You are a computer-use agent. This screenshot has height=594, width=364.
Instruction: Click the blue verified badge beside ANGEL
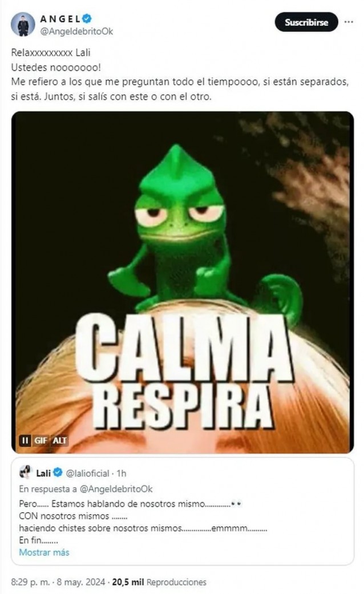[x=87, y=18]
